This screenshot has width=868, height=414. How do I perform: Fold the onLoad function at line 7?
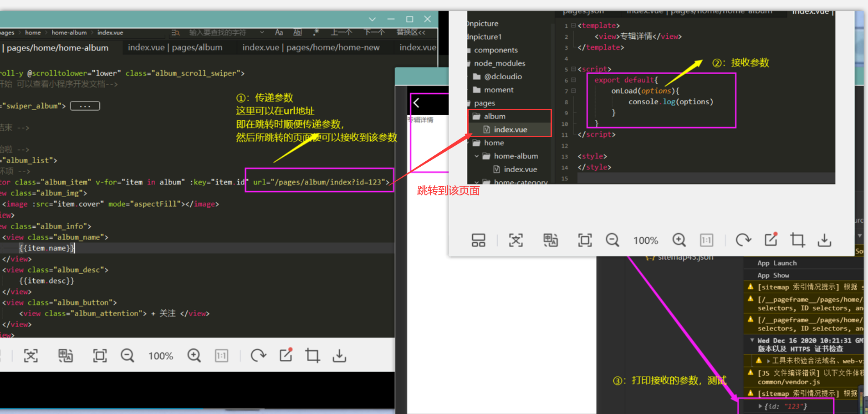(573, 91)
